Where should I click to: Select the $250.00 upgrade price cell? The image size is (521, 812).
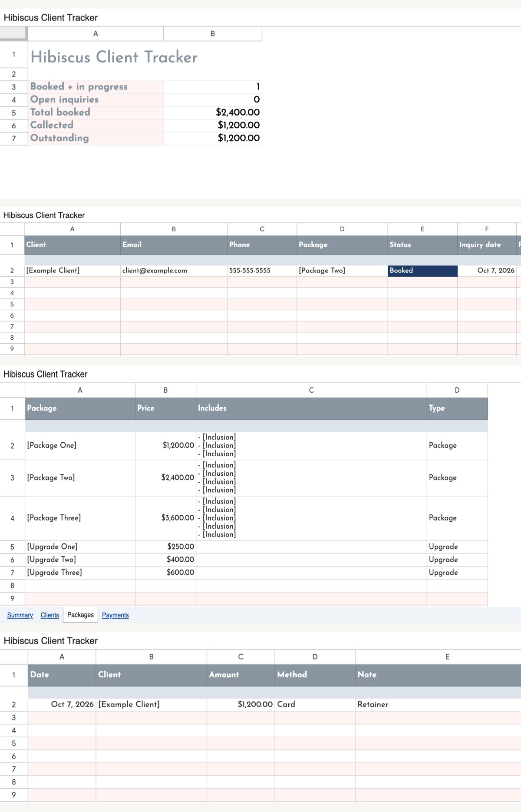(165, 547)
